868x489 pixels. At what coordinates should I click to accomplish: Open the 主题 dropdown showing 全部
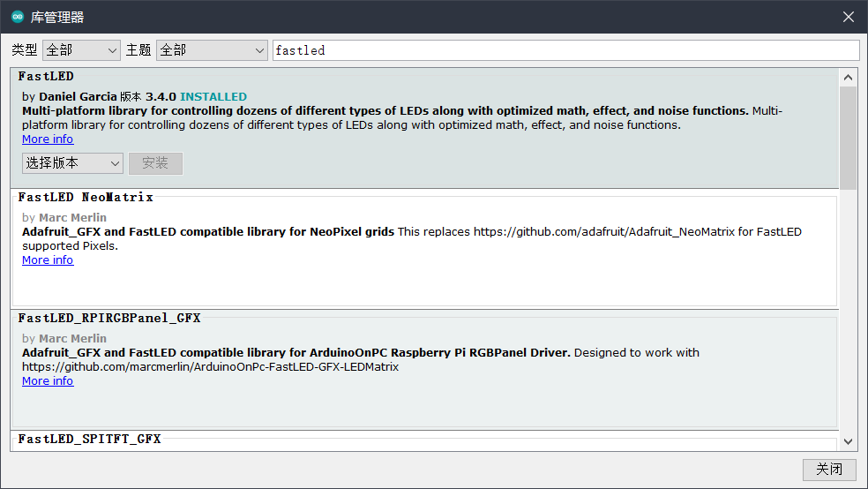212,50
